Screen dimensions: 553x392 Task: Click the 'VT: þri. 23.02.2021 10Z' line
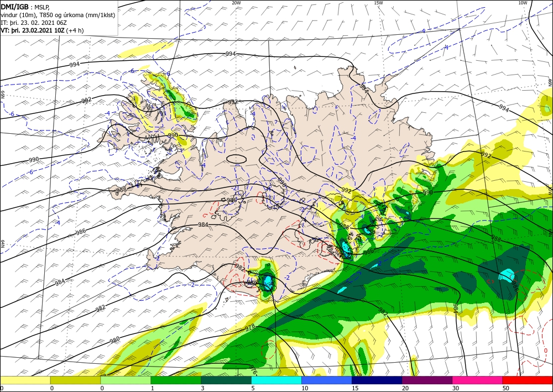33,30
